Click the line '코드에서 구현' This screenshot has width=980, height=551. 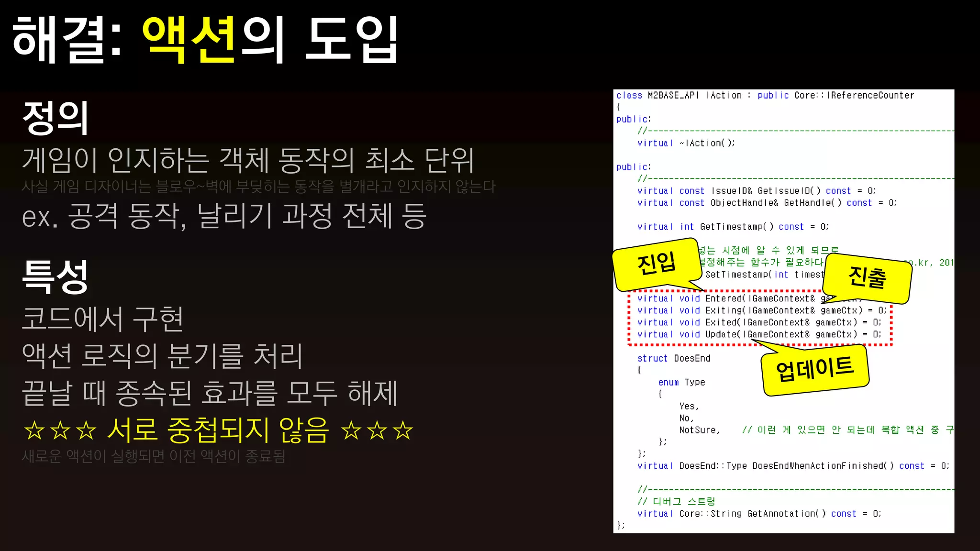coord(103,319)
